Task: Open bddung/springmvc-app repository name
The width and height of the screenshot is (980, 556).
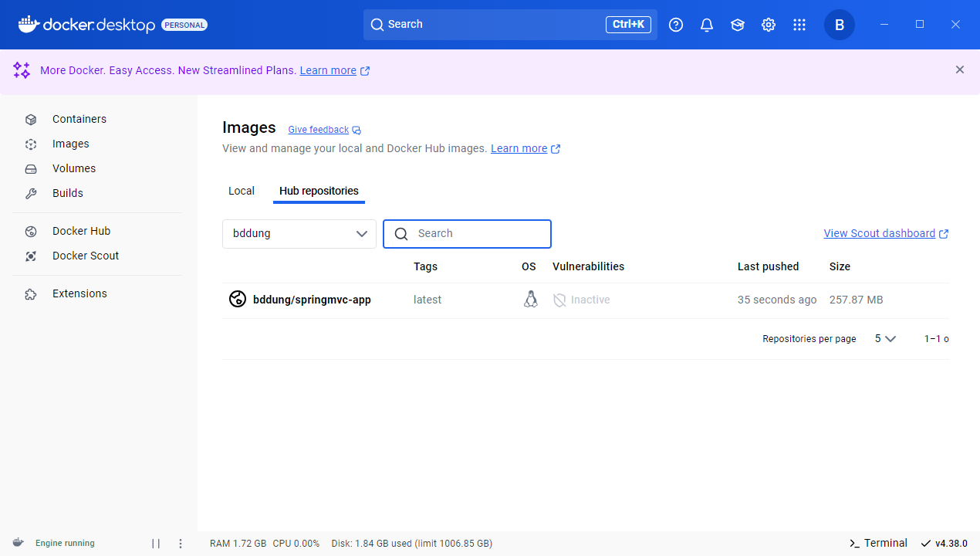Action: 312,300
